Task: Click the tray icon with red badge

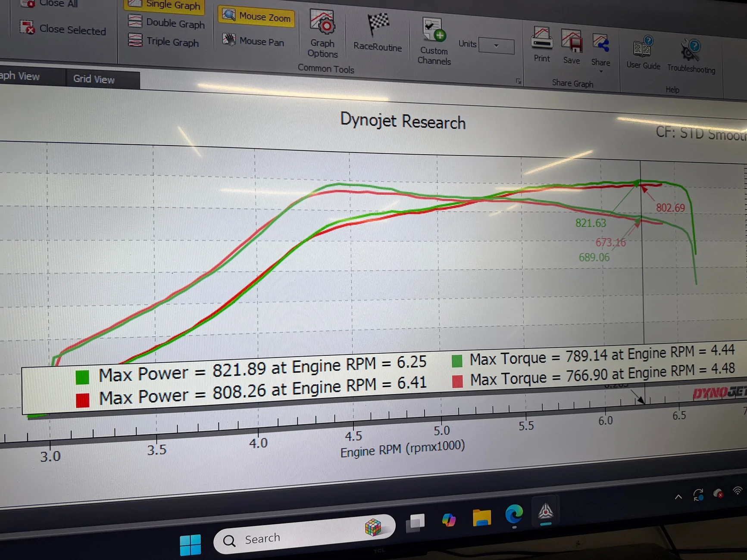Action: [718, 493]
